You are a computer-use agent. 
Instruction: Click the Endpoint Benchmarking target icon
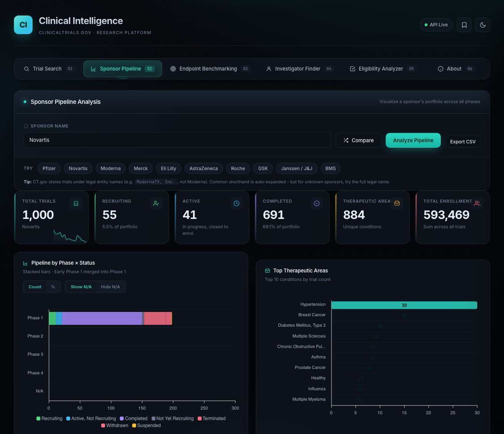173,69
